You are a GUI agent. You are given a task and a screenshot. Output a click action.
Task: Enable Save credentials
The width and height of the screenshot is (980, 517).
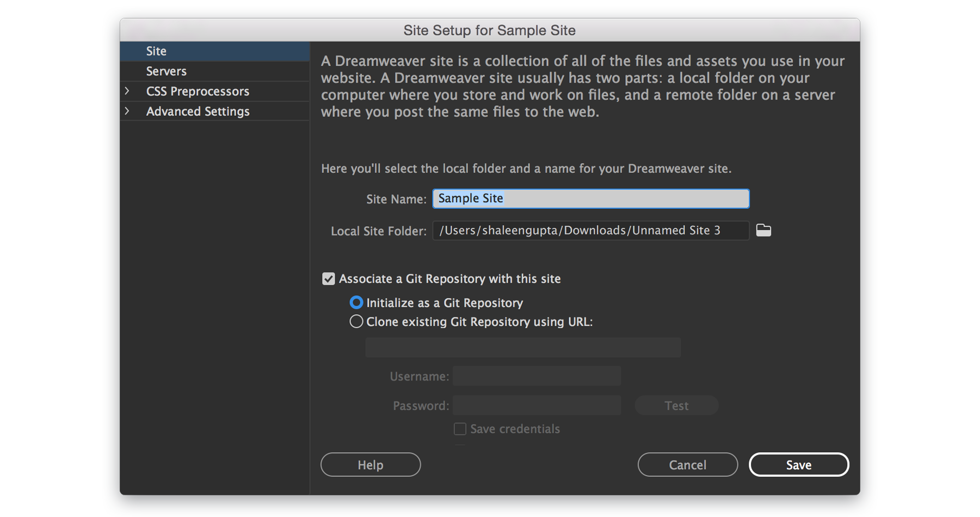(x=460, y=428)
